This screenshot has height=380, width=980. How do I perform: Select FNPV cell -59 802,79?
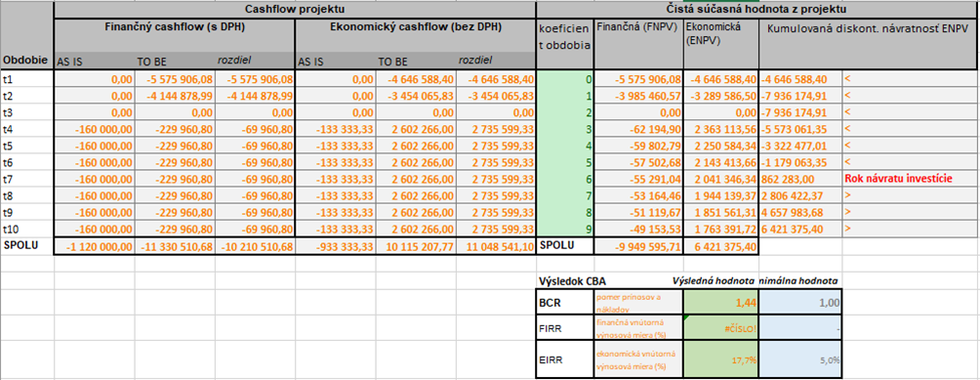click(638, 146)
